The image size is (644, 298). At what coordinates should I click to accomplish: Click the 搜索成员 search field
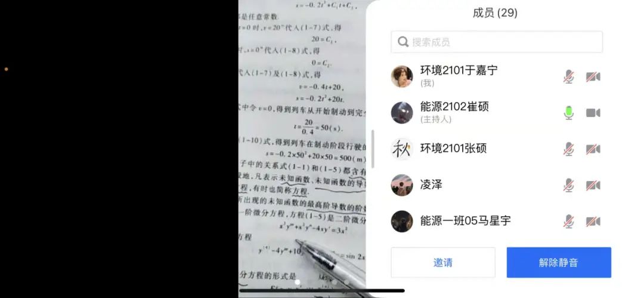pyautogui.click(x=497, y=42)
